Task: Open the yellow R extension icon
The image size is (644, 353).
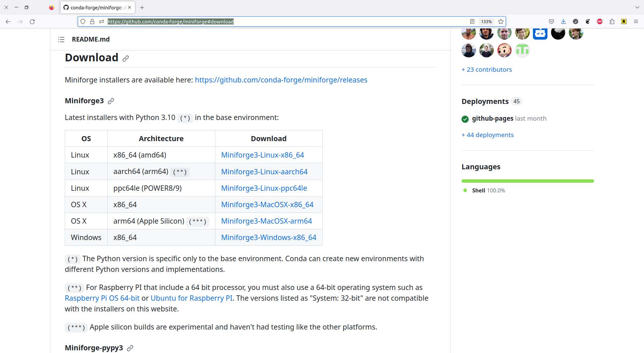Action: click(x=624, y=21)
